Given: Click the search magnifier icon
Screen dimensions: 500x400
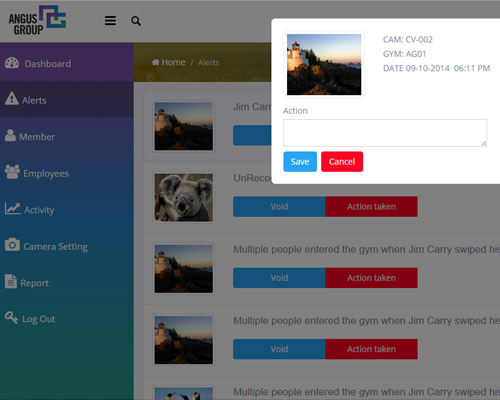Looking at the screenshot, I should (136, 21).
